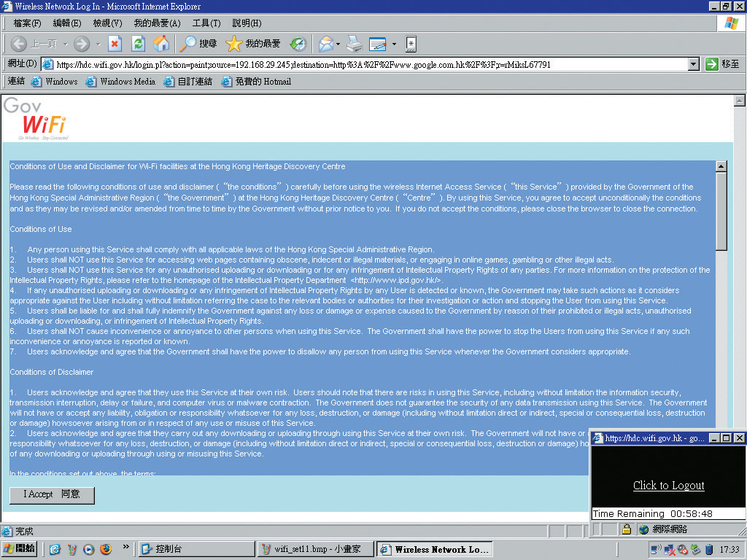Open the 免費的 Hotmail link
The height and width of the screenshot is (560, 747).
click(x=256, y=82)
